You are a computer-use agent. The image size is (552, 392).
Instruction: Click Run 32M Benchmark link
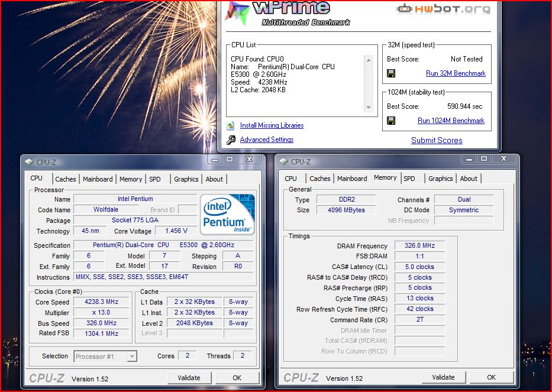tap(456, 73)
